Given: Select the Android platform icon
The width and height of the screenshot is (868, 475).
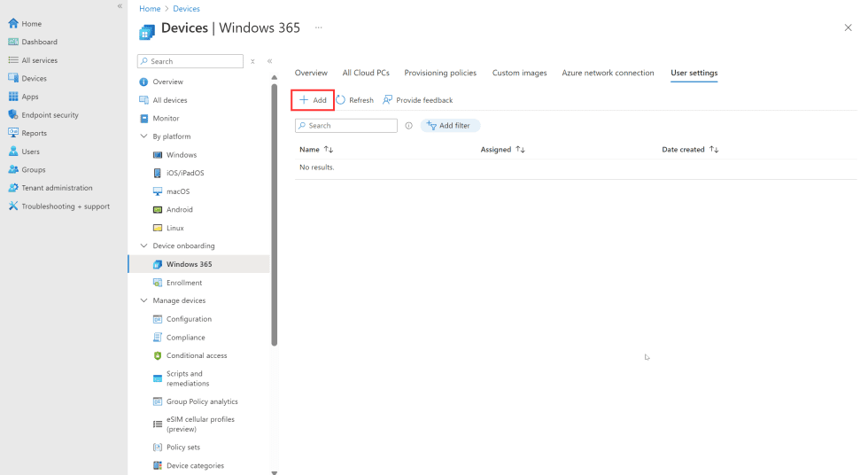Looking at the screenshot, I should point(158,210).
